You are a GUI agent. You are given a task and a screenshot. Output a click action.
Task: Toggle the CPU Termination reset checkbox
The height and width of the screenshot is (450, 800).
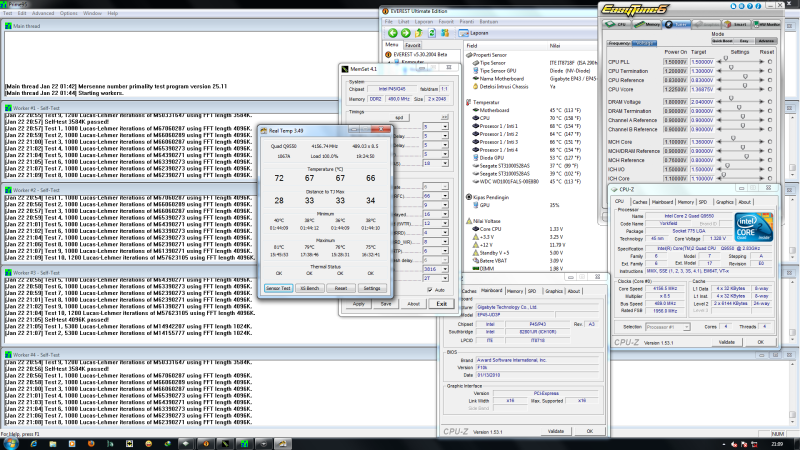770,71
